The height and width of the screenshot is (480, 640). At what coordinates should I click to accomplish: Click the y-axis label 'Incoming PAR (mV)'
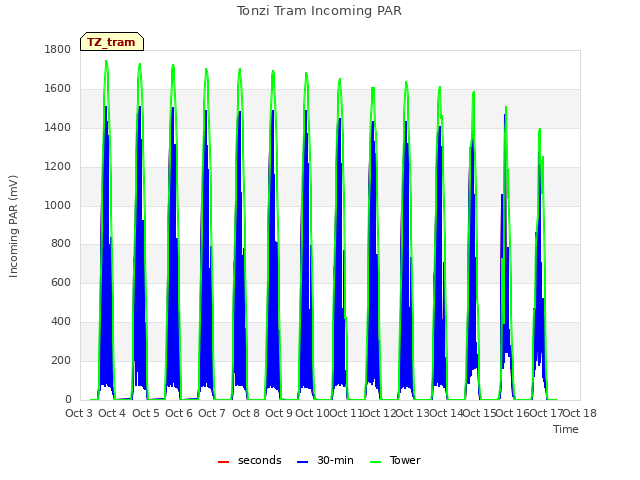click(x=13, y=226)
